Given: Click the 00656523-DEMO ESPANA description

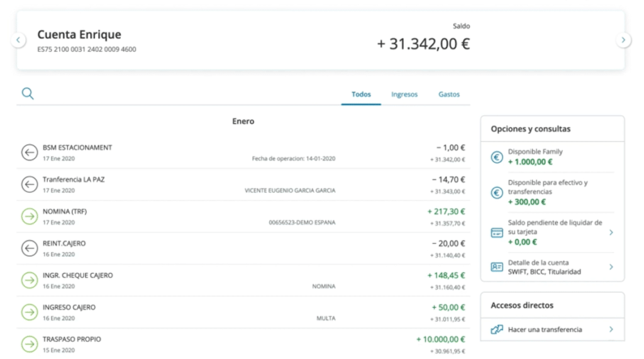Looking at the screenshot, I should point(303,223).
